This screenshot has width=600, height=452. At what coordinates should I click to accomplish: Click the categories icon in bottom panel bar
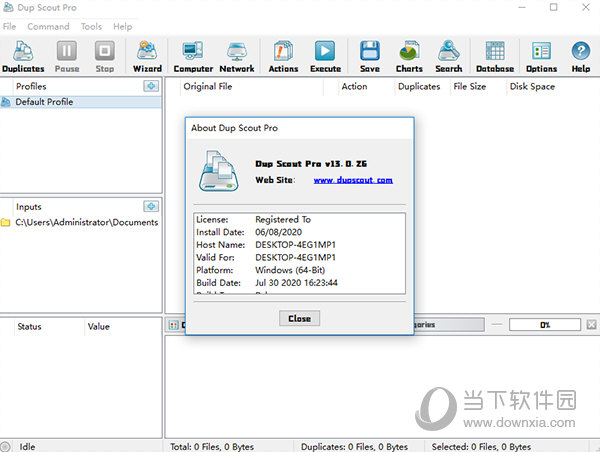tap(174, 325)
